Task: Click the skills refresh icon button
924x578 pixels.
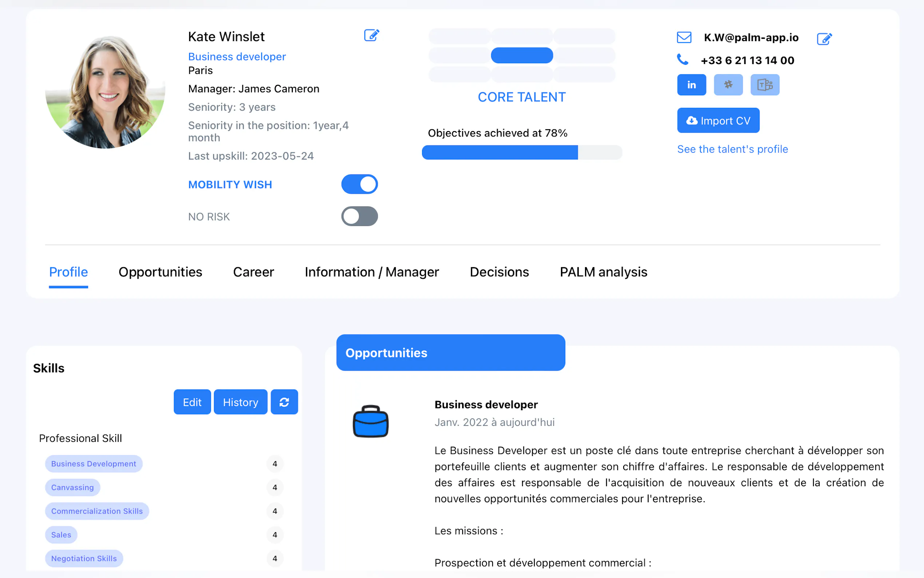Action: [x=284, y=402]
